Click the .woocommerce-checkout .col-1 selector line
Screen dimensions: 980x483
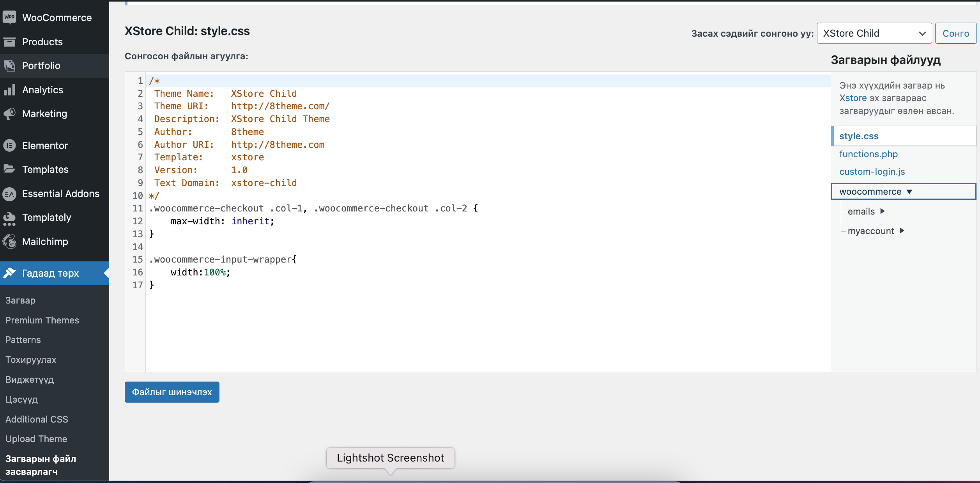click(x=313, y=208)
